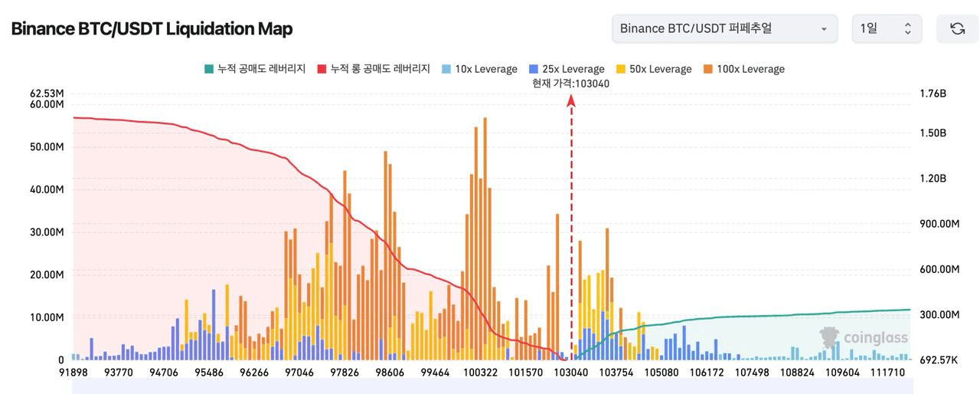Click the 94706 x-axis price label
980x394 pixels.
tap(164, 372)
